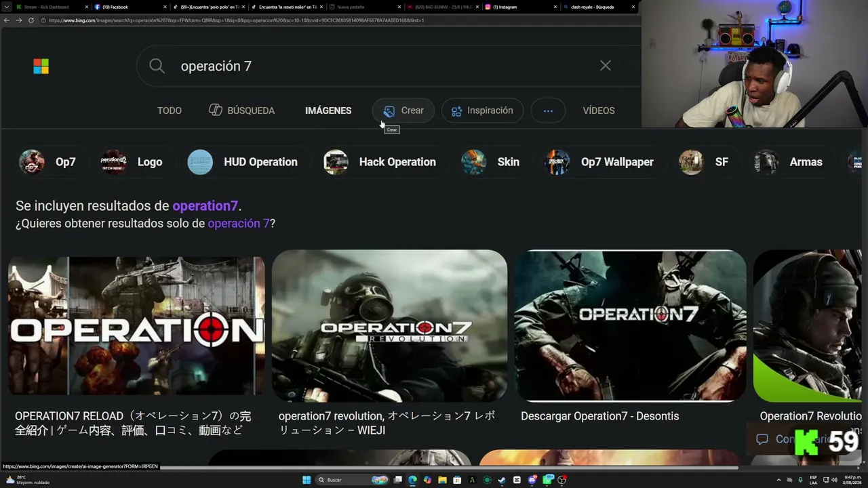Click the magnifier search icon
The image size is (868, 488).
coord(157,66)
